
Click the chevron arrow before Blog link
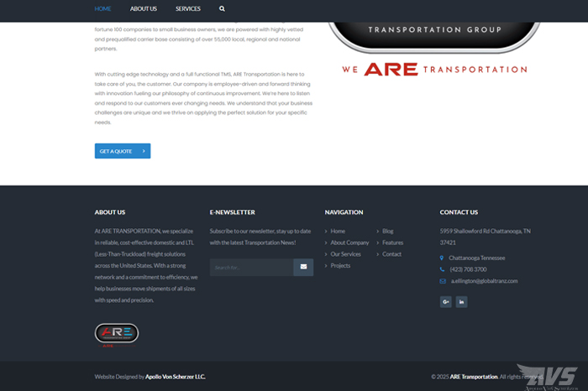378,232
